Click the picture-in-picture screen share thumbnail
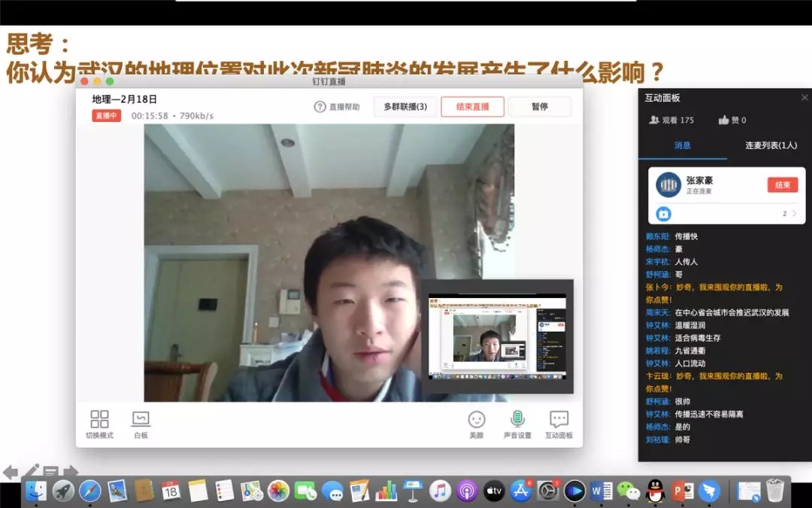 (497, 336)
